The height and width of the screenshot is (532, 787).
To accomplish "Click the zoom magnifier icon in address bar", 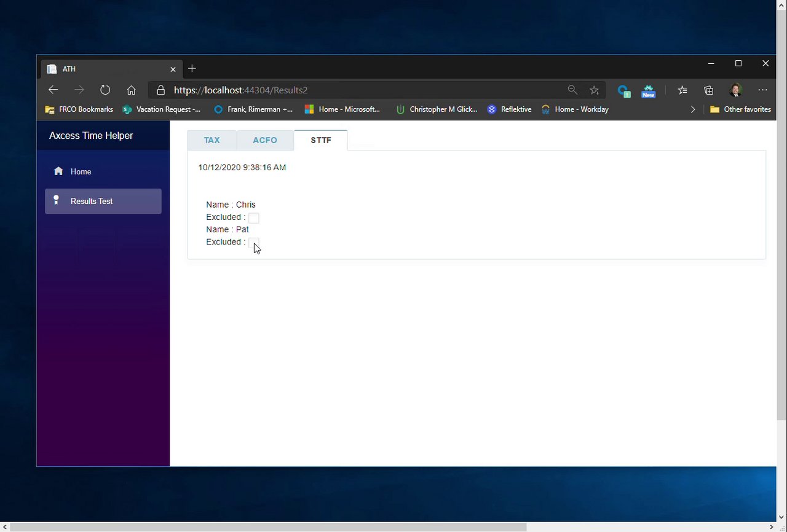I will (572, 90).
